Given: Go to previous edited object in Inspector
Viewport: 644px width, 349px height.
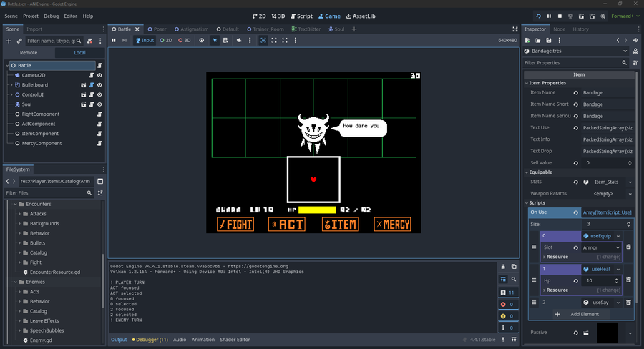Looking at the screenshot, I should click(x=618, y=40).
